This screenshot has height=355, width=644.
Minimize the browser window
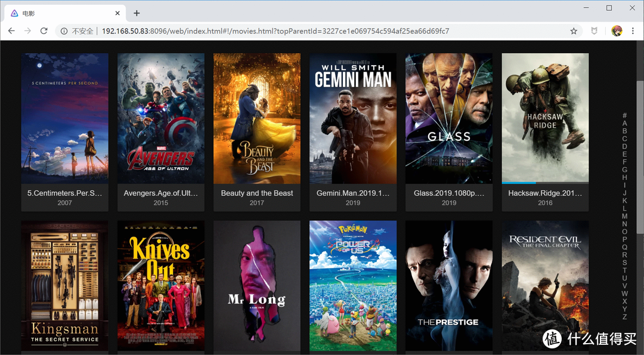[586, 8]
